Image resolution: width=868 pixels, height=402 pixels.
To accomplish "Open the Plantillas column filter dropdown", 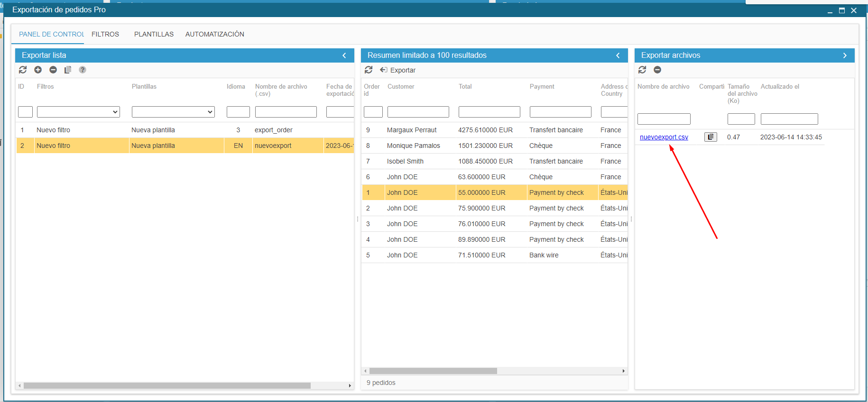I will coord(173,112).
